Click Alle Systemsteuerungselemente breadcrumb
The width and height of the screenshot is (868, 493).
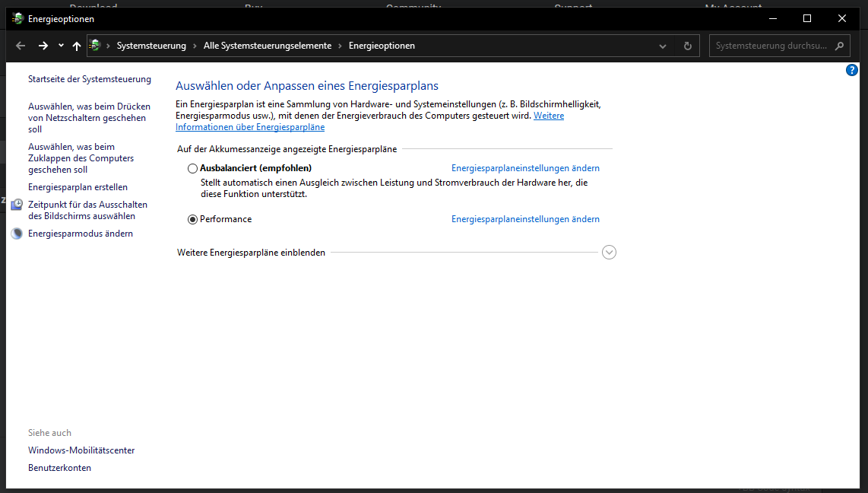click(x=267, y=46)
